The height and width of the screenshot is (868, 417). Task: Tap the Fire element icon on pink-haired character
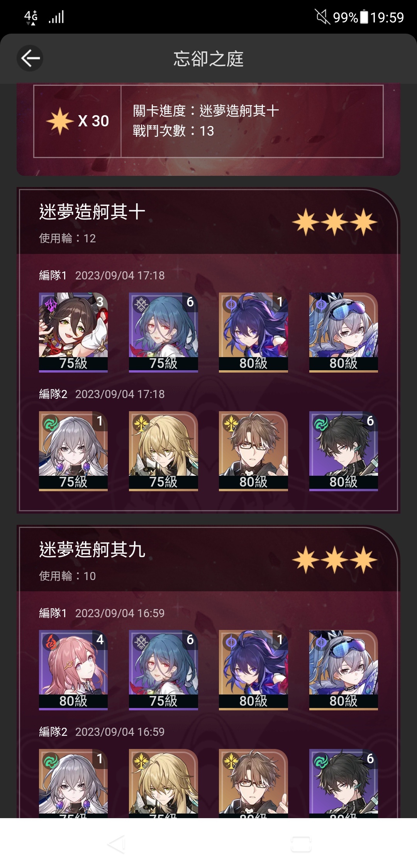[51, 642]
